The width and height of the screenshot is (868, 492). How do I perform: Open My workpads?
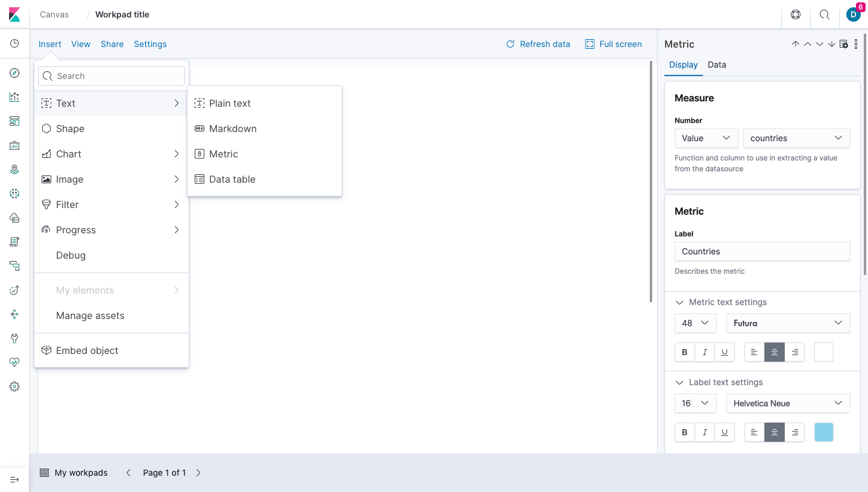coord(74,473)
